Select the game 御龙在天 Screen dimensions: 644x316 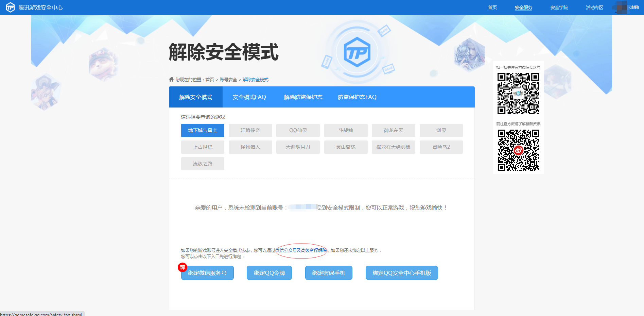pos(394,130)
